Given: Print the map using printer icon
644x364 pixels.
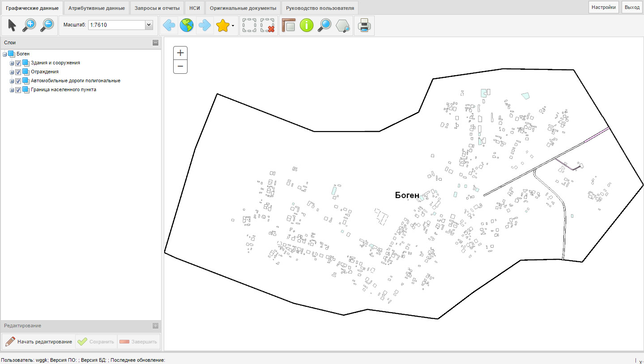Looking at the screenshot, I should tap(364, 25).
